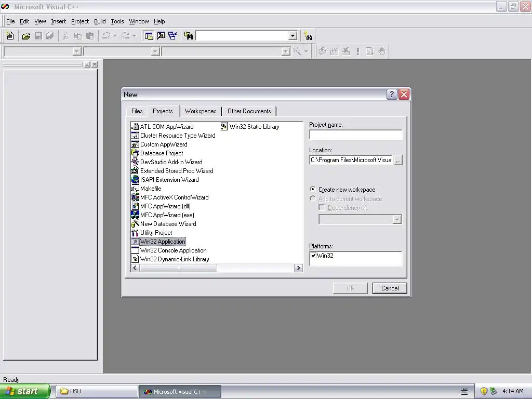Open the WizardBar actions dropdown arrow

pyautogui.click(x=306, y=51)
